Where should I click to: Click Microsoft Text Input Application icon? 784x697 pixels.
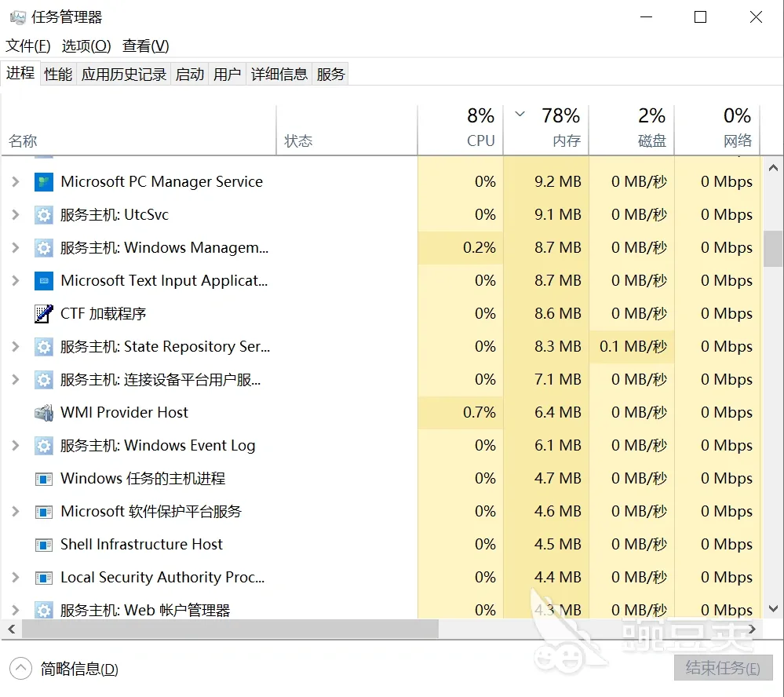(43, 281)
